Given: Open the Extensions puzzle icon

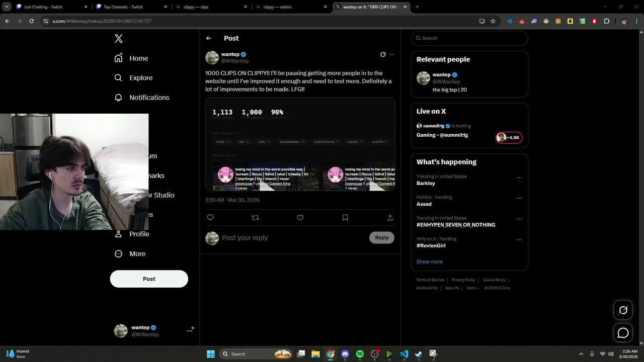Looking at the screenshot, I should pyautogui.click(x=606, y=21).
